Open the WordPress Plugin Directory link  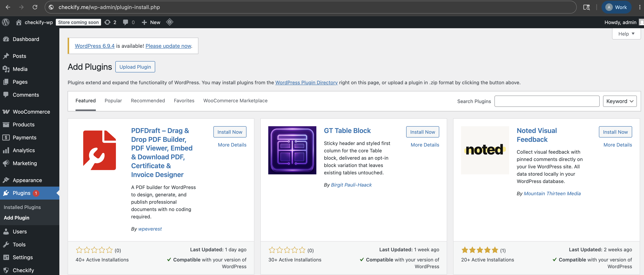(306, 82)
